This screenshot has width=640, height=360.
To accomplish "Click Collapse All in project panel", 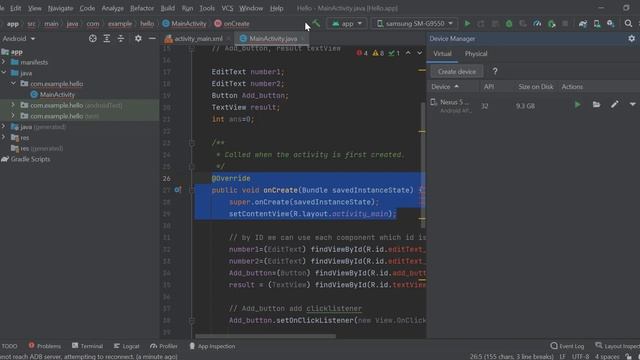I will coord(121,38).
